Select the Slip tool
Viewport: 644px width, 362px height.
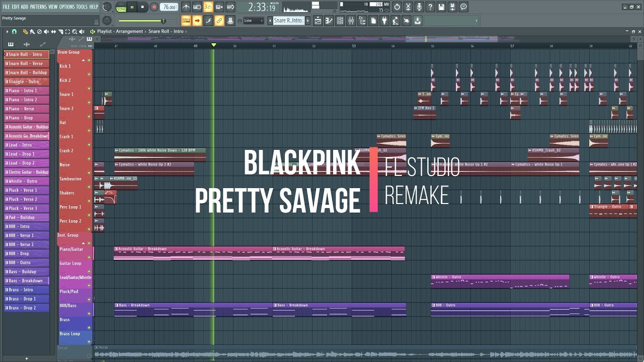(x=53, y=32)
